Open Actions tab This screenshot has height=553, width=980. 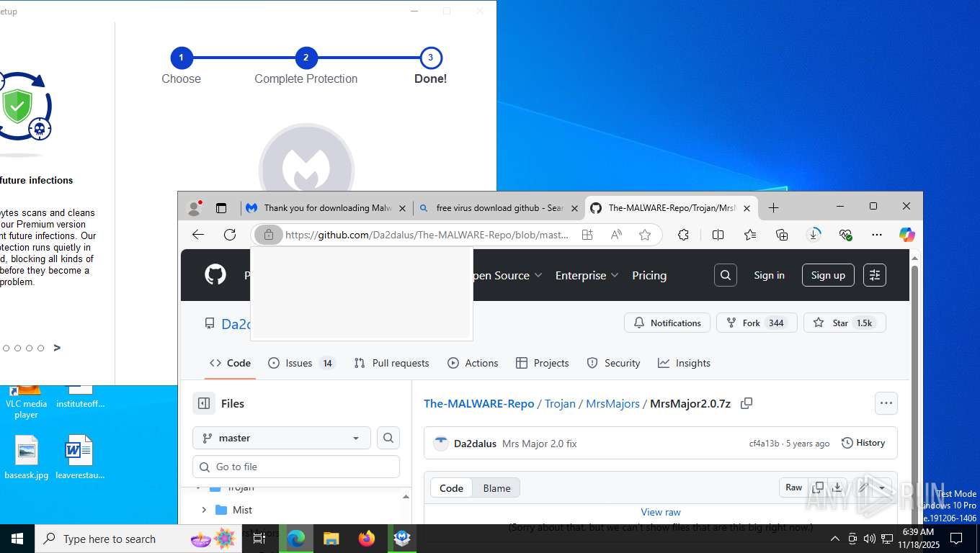pyautogui.click(x=473, y=363)
